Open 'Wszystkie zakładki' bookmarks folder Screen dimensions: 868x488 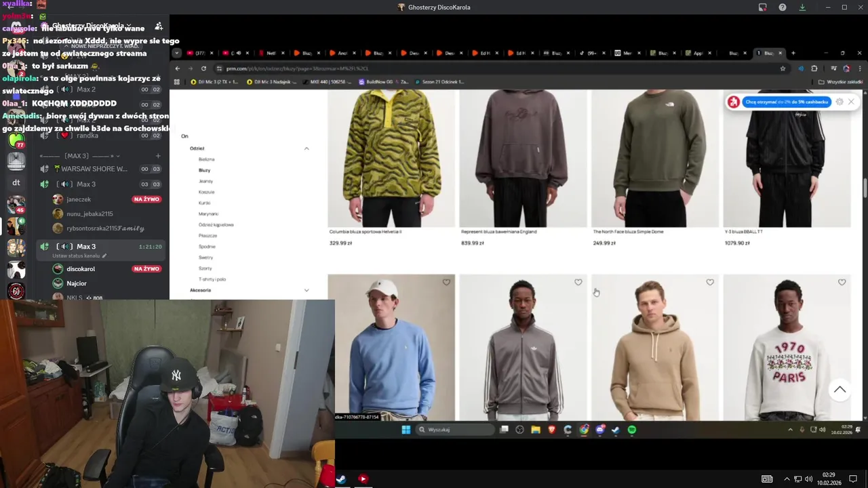point(841,82)
